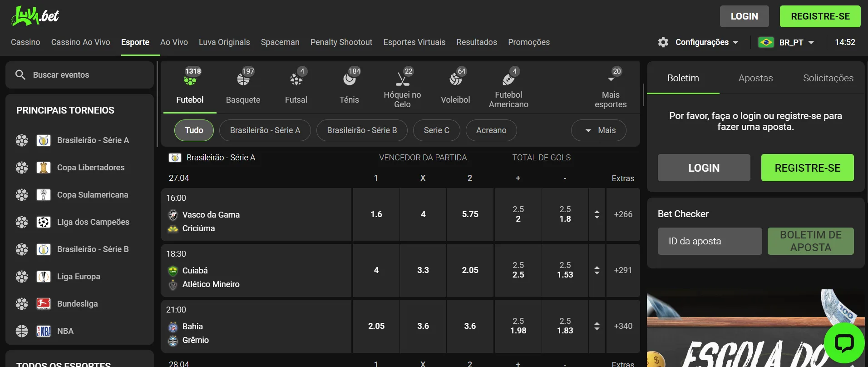Select the Futebol sport icon
Viewport: 868px width, 367px height.
[190, 80]
